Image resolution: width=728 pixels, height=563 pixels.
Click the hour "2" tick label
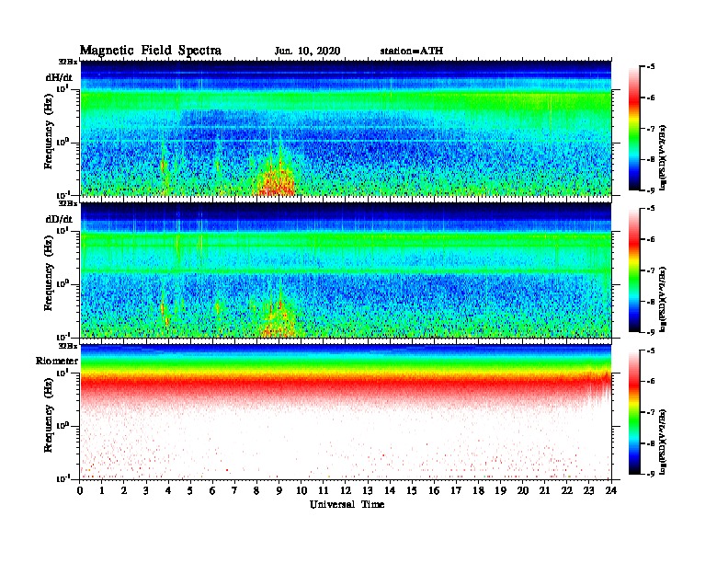124,490
